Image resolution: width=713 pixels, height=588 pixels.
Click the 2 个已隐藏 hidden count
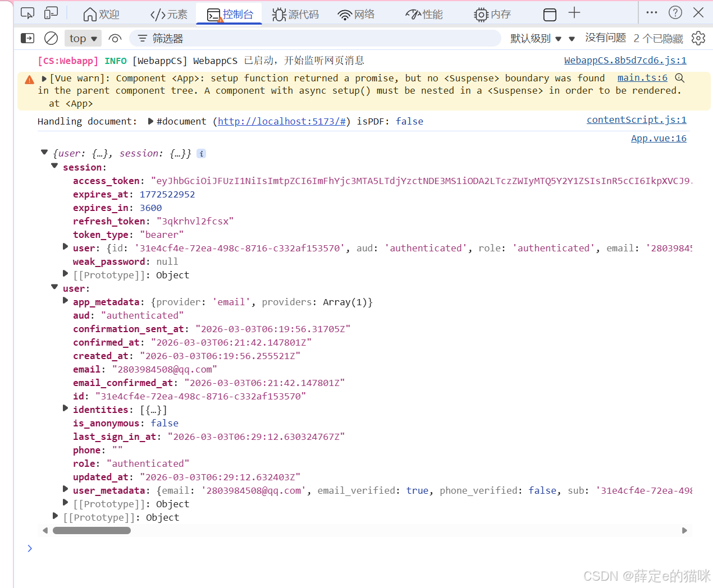(x=658, y=38)
